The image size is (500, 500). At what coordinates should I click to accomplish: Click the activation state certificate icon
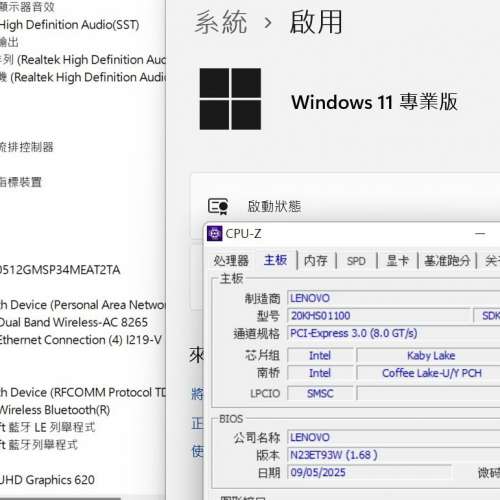[x=218, y=206]
